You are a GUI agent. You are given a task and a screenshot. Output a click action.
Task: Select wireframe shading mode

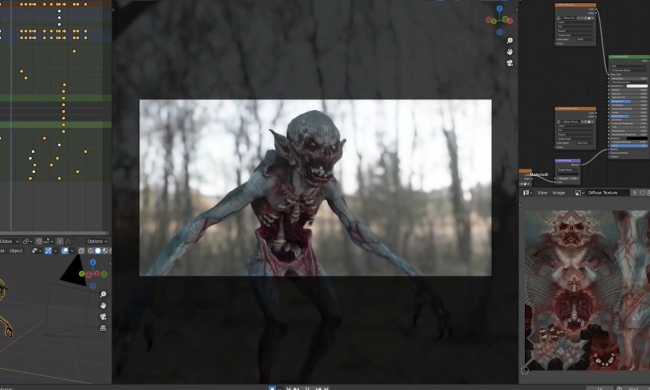(90, 251)
